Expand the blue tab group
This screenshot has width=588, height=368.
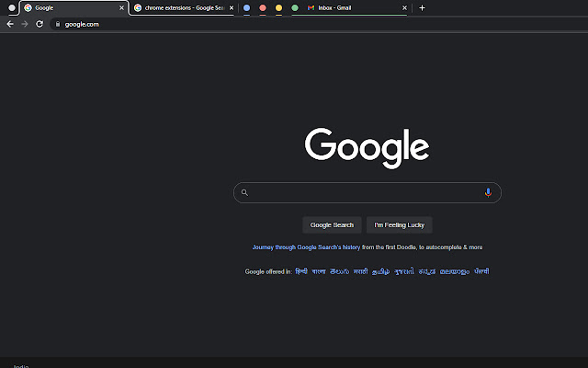point(247,8)
